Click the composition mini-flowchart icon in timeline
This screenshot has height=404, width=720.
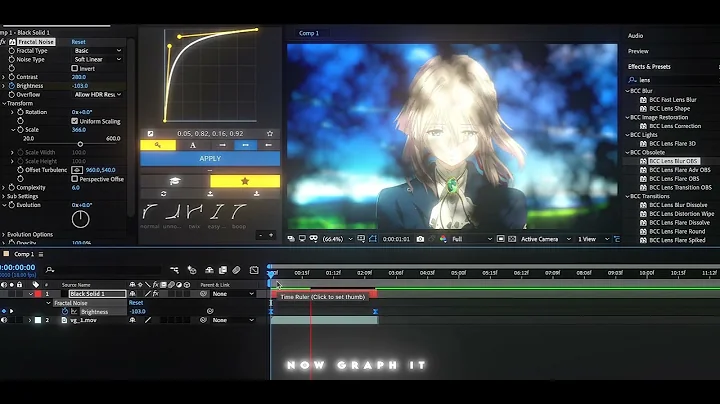pos(174,270)
